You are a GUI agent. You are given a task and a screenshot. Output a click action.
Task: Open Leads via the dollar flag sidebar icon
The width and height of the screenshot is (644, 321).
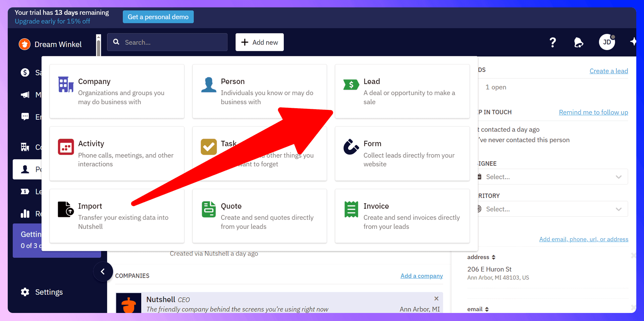coord(25,191)
